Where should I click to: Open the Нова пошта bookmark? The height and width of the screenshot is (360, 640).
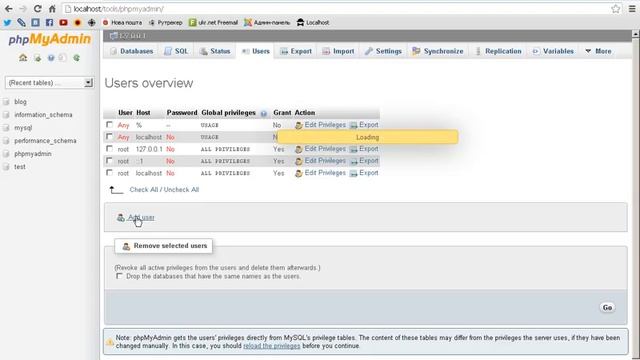pyautogui.click(x=122, y=22)
